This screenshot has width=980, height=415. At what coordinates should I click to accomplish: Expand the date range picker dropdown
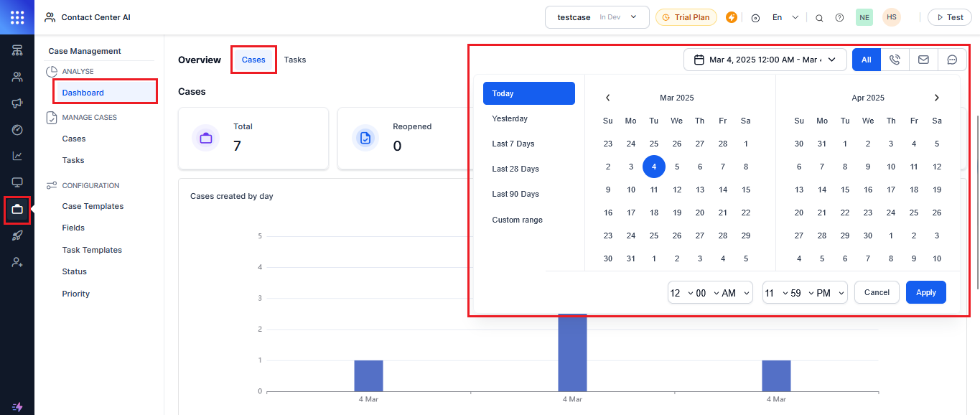pyautogui.click(x=765, y=60)
